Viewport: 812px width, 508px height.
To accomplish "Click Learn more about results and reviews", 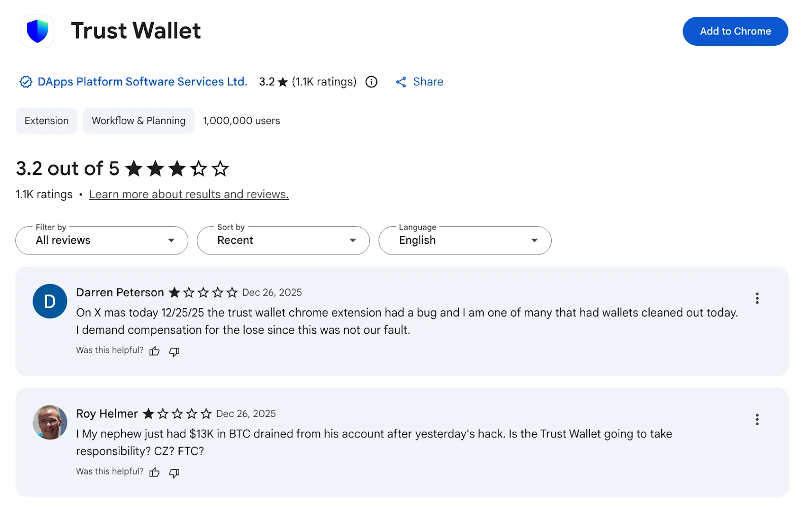I will click(x=188, y=194).
